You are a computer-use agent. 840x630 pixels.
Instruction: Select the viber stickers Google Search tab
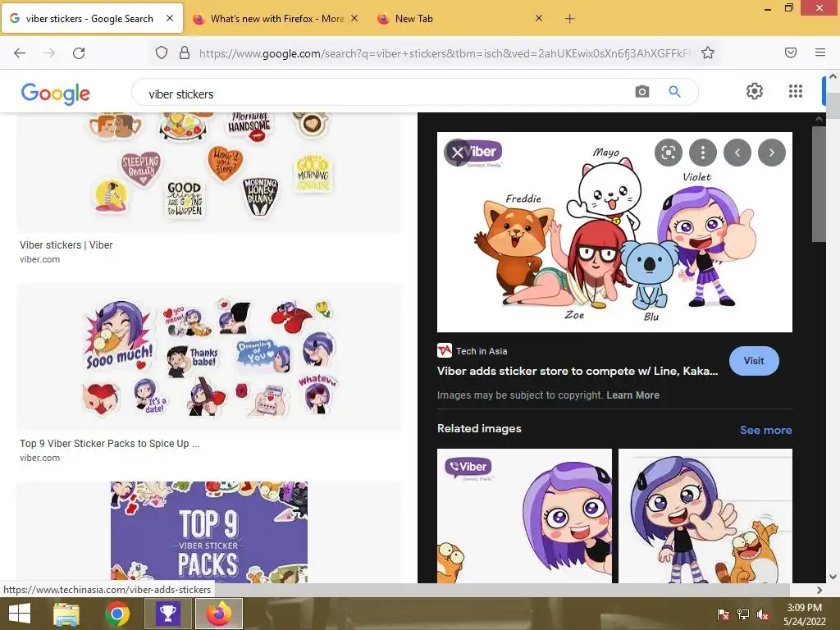pyautogui.click(x=92, y=19)
